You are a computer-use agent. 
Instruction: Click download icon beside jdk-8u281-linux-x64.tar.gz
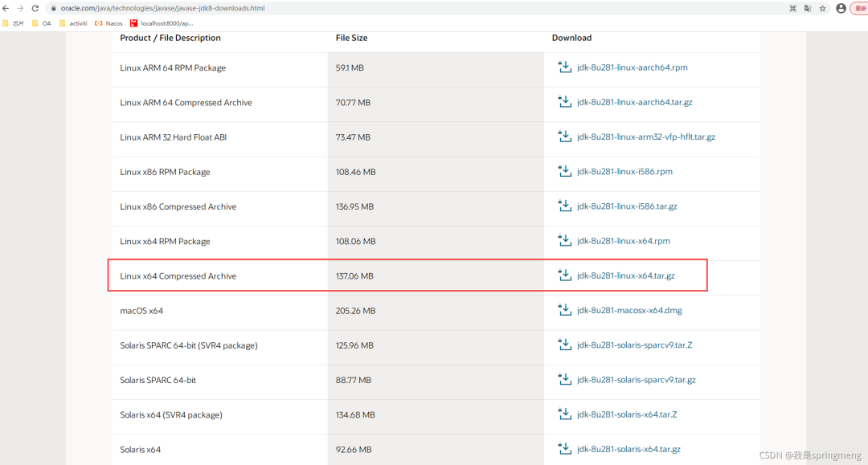(x=565, y=275)
